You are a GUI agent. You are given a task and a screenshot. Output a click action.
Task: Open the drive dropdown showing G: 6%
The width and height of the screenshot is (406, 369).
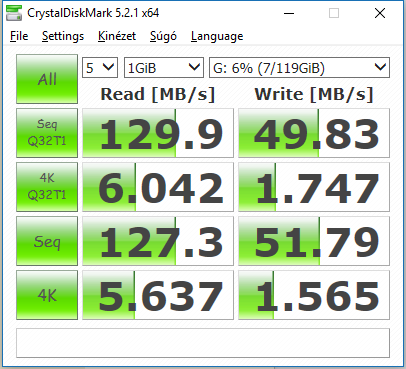(x=299, y=68)
